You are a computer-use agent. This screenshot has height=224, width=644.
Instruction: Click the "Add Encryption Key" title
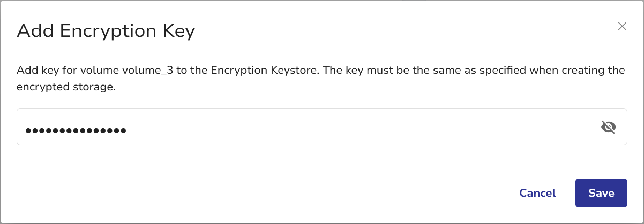[x=106, y=31]
